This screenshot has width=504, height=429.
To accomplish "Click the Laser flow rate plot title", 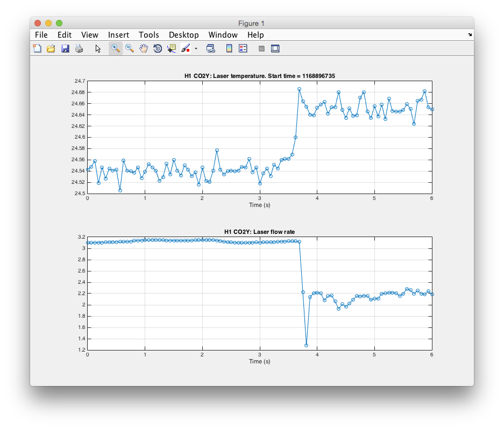I will point(259,232).
